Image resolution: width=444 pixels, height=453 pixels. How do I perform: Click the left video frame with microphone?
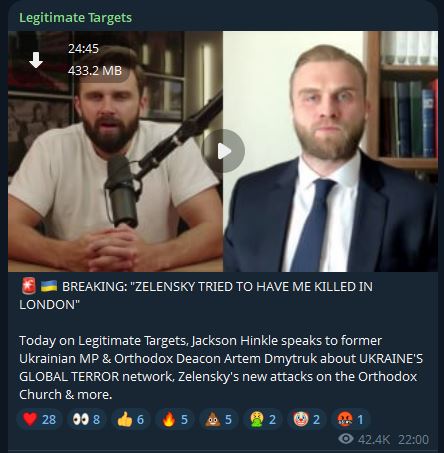[x=115, y=151]
